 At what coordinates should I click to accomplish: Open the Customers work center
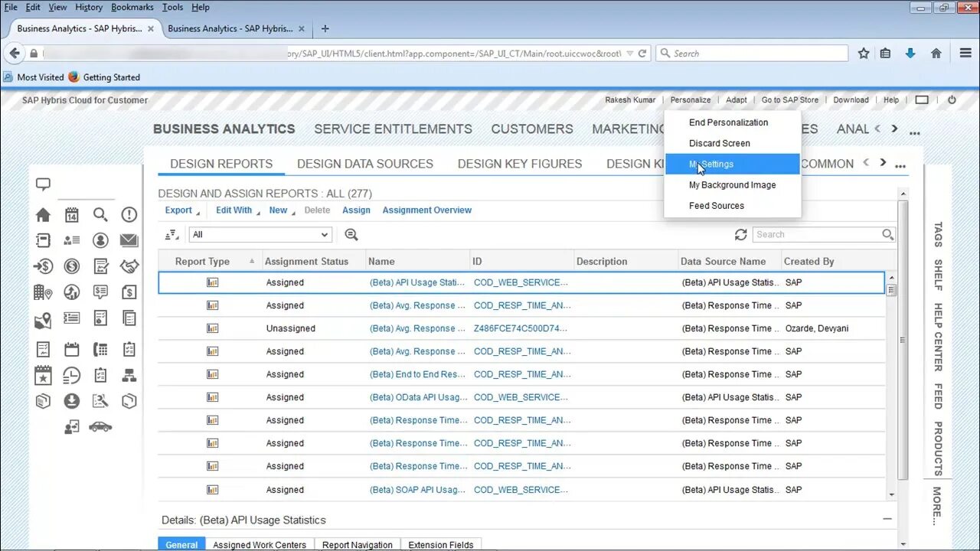(532, 129)
